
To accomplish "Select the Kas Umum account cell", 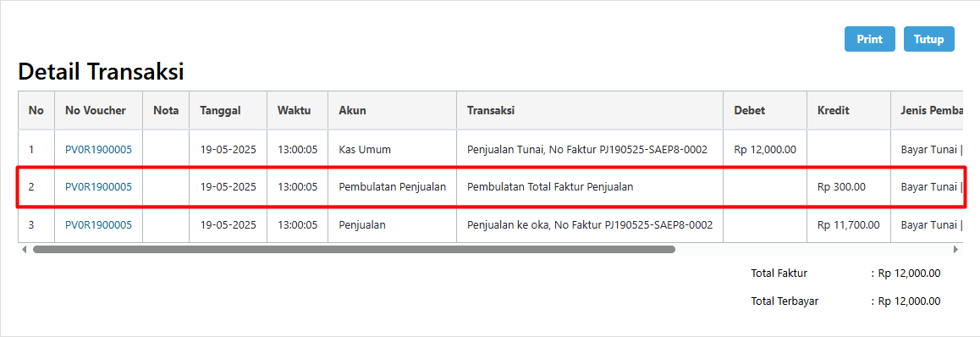I will point(393,149).
